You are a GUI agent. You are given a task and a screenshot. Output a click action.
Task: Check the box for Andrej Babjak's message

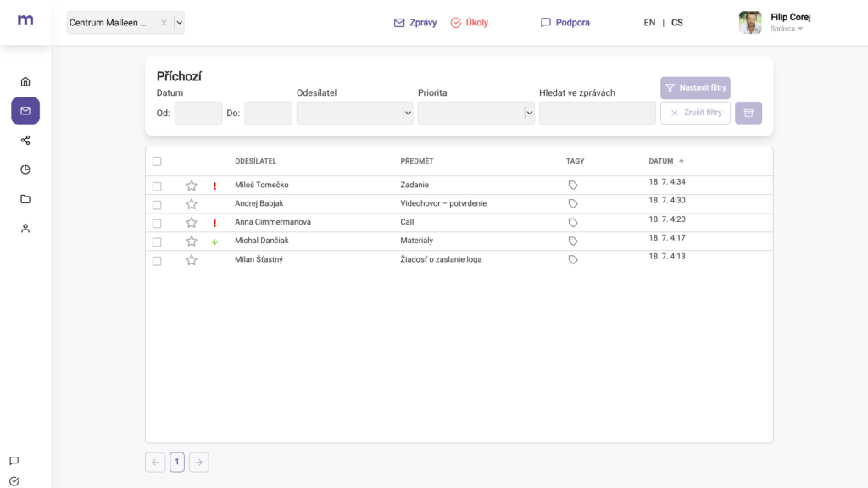[x=157, y=204]
